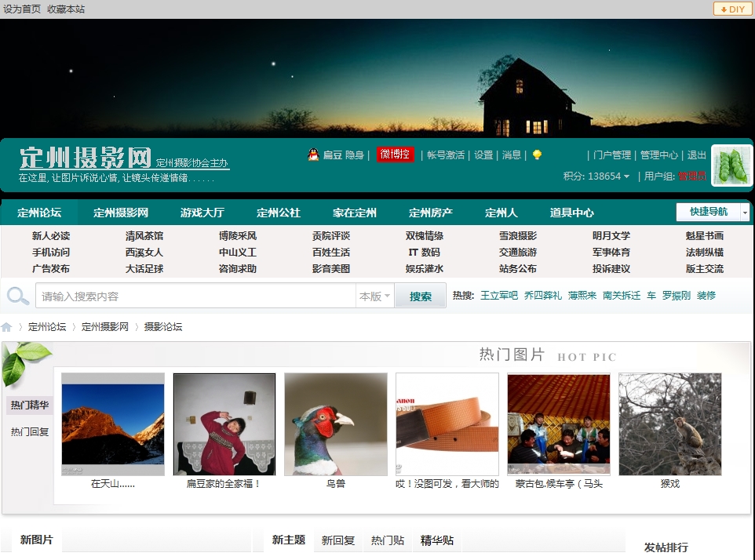Open the 本版 search scope dropdown
Image resolution: width=755 pixels, height=560 pixels.
coord(374,296)
